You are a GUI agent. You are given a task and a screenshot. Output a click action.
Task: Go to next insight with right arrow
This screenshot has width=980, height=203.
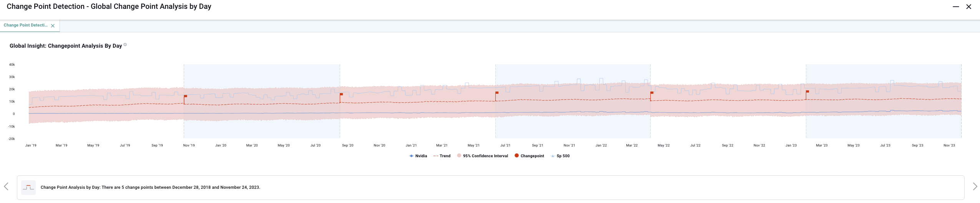(x=975, y=186)
